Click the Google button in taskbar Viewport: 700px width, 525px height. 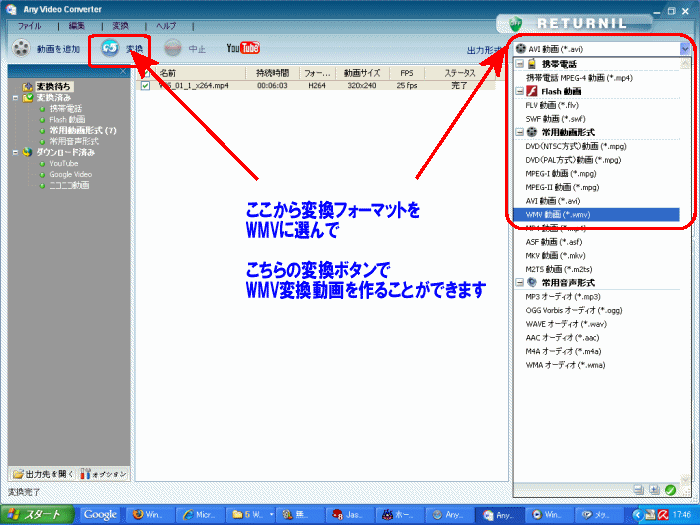click(x=100, y=515)
